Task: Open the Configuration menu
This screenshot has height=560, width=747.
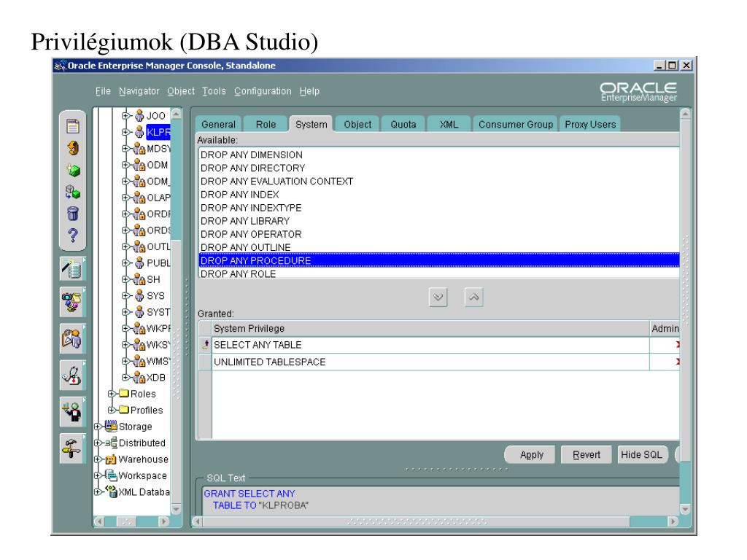Action: point(263,91)
